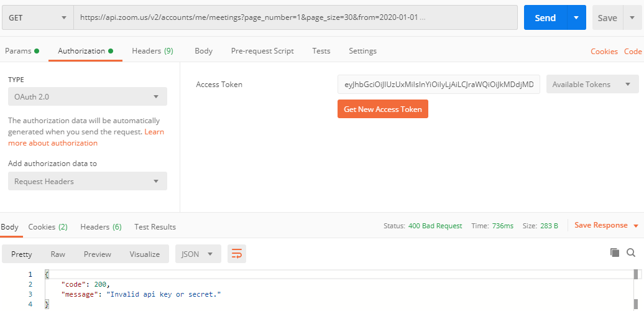
Task: Open the Headers (9) request tab
Action: coord(152,51)
